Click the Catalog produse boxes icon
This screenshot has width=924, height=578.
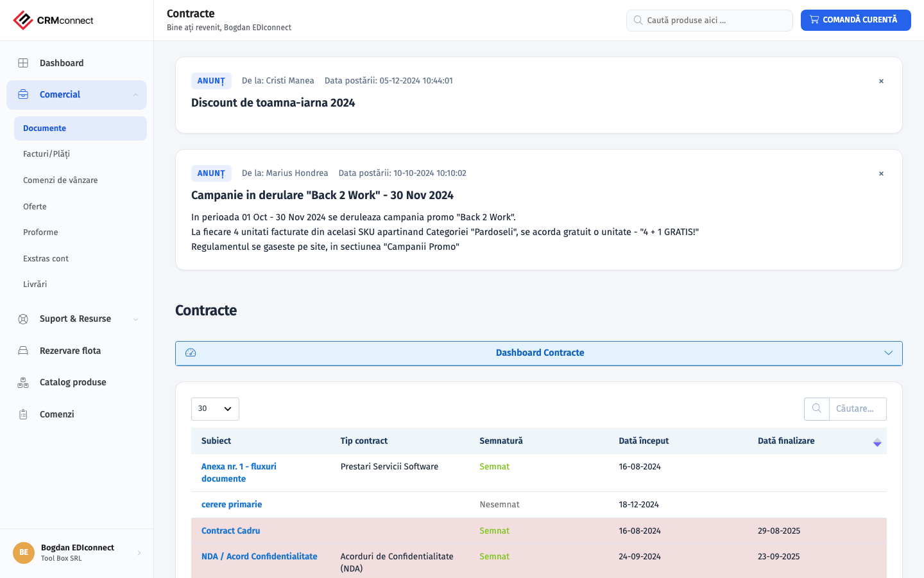click(x=23, y=383)
